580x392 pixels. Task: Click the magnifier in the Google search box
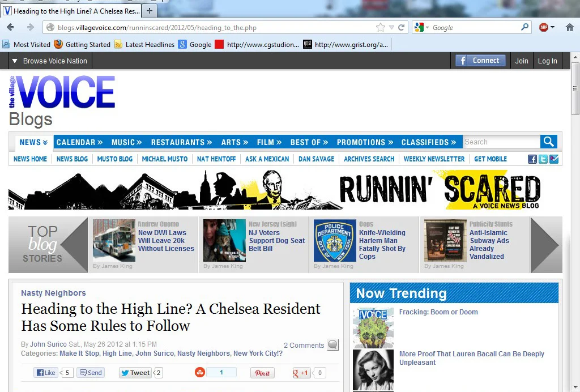point(524,27)
